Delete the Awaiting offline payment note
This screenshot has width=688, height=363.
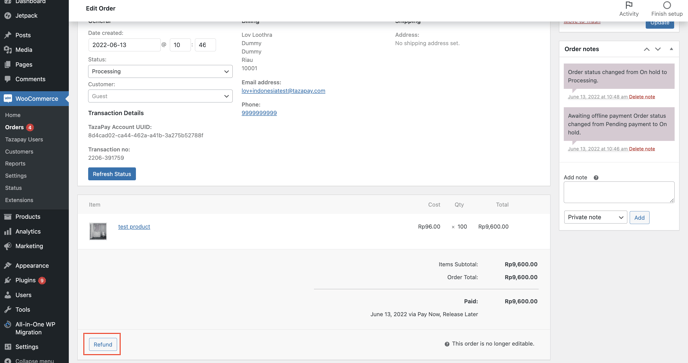642,149
